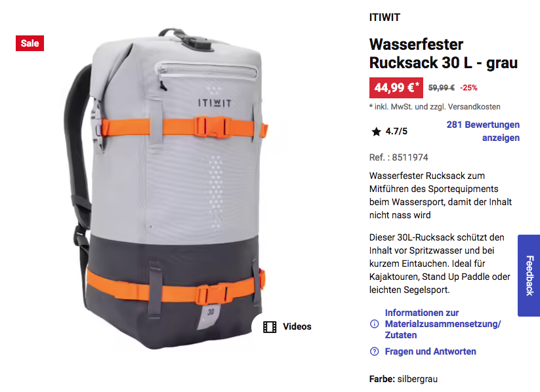Click the inkl. MwSt. und Versandkosten note
Screen dimensions: 540x392
434,107
